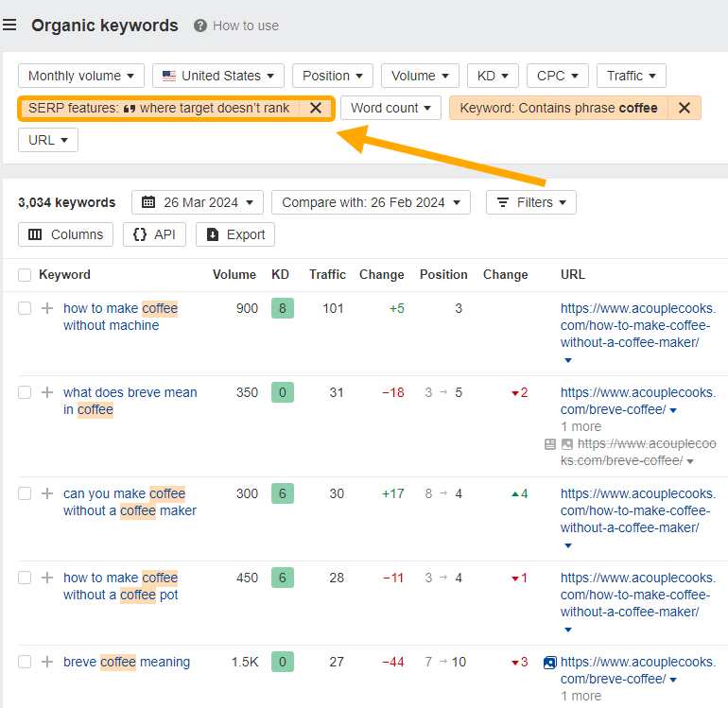Open the Monthly volume dropdown
728x708 pixels.
point(81,76)
